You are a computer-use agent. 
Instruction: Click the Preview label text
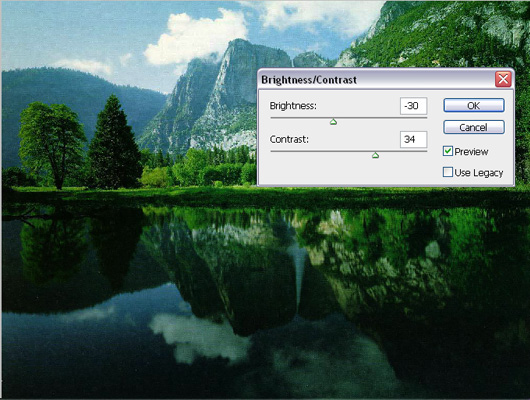[471, 152]
